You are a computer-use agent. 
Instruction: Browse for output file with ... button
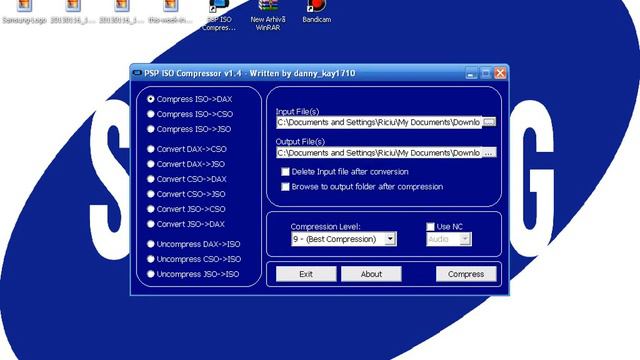[489, 153]
